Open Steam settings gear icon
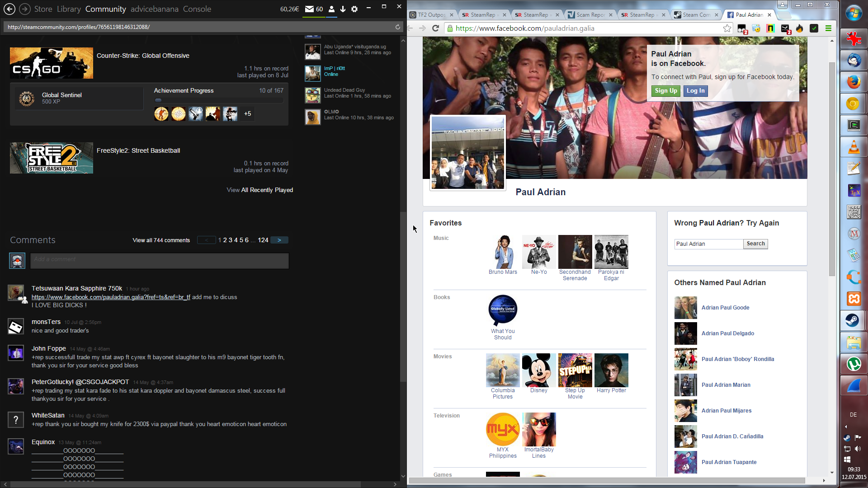Screen dimensions: 868x488 354,9
